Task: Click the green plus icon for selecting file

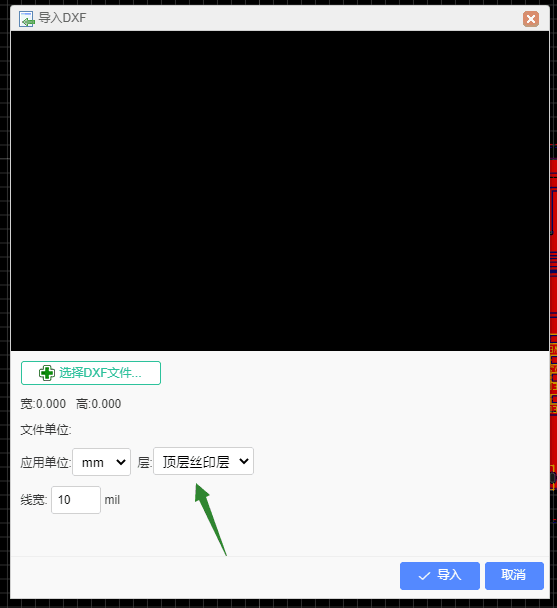Action: tap(47, 373)
